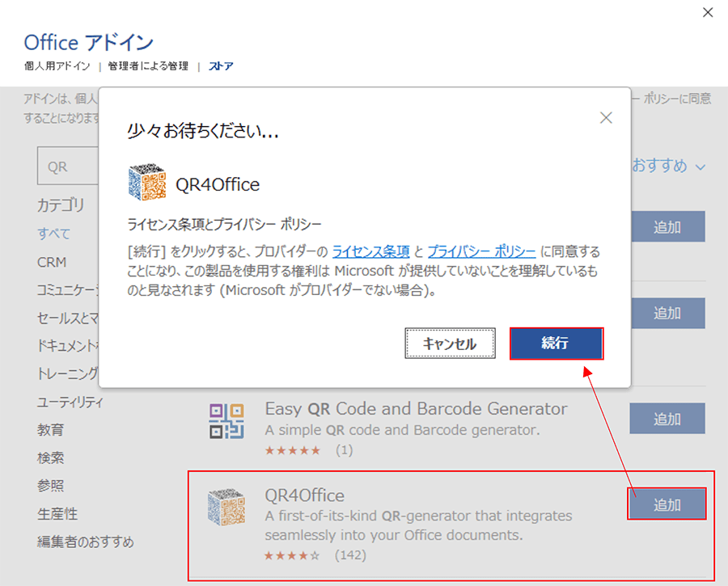Screen dimensions: 728x586
Task: Select the 生産性 category
Action: pyautogui.click(x=57, y=513)
